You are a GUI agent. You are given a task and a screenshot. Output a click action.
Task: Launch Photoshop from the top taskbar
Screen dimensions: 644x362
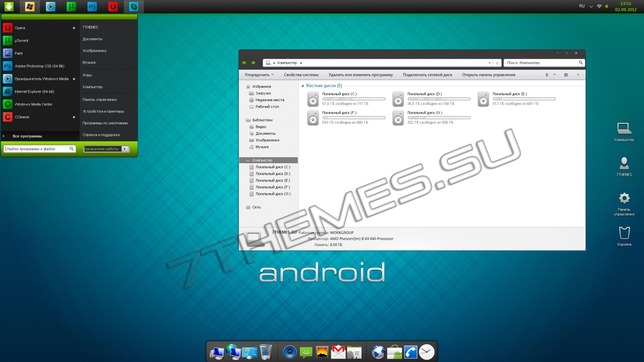(92, 6)
